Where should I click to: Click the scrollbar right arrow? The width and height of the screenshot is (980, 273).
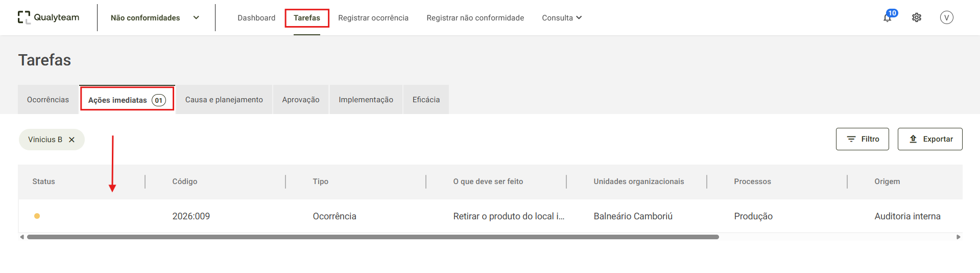(959, 237)
